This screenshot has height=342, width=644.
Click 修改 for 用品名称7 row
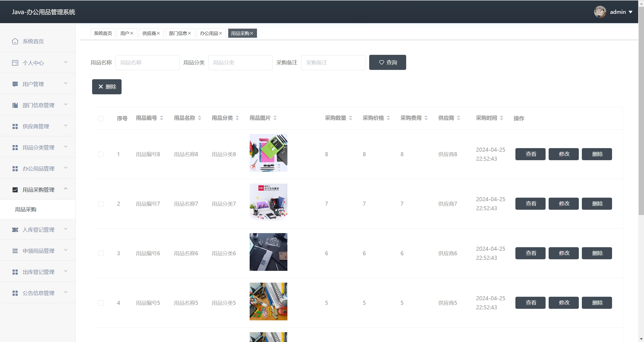(564, 204)
